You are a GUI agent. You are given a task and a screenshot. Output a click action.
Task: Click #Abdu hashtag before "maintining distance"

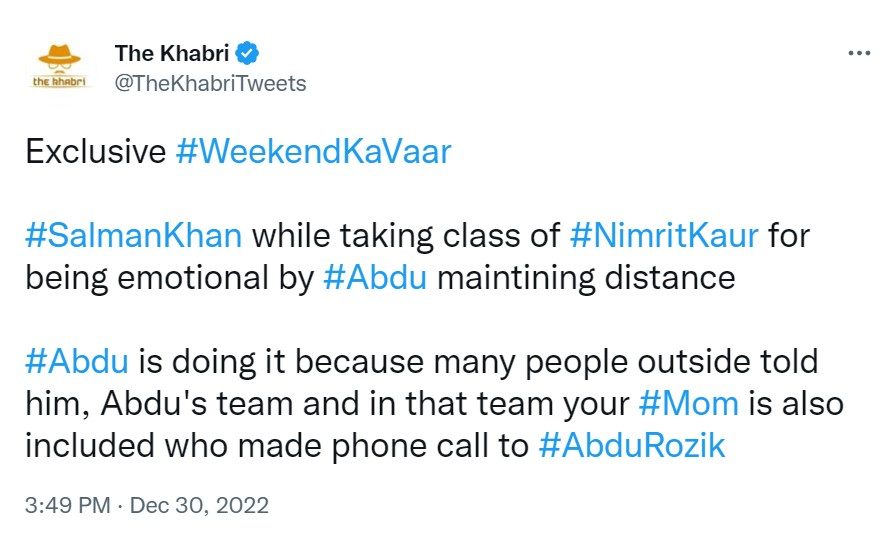pos(376,277)
